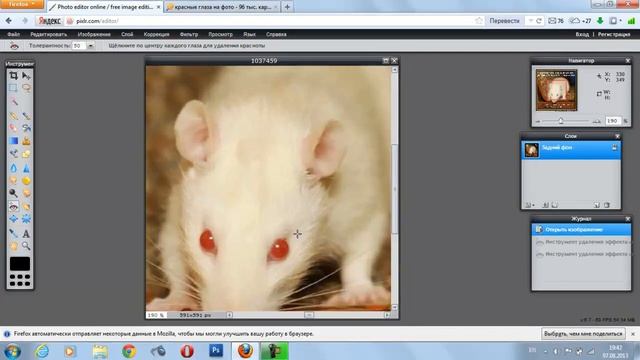Select the Move tool
This screenshot has width=640, height=360.
pyautogui.click(x=26, y=76)
